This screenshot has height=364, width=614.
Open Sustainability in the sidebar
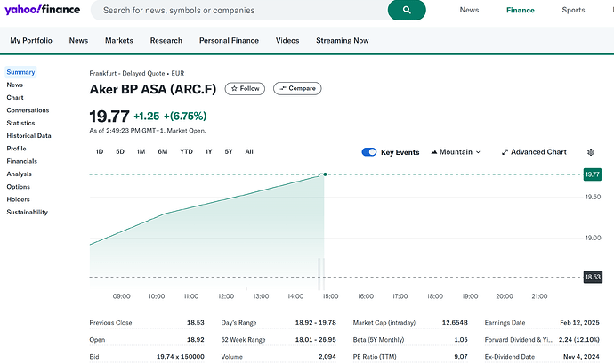[27, 212]
